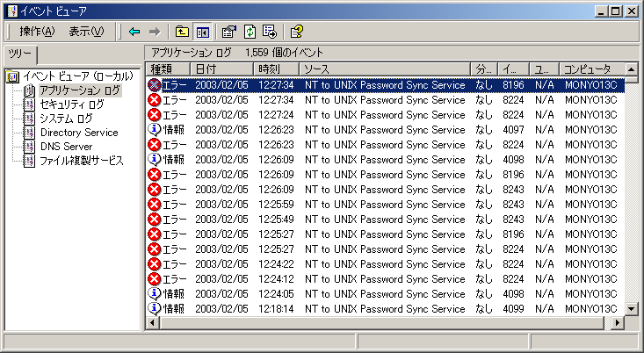Image resolution: width=644 pixels, height=353 pixels.
Task: Sort by ソース column header
Action: pyautogui.click(x=385, y=69)
